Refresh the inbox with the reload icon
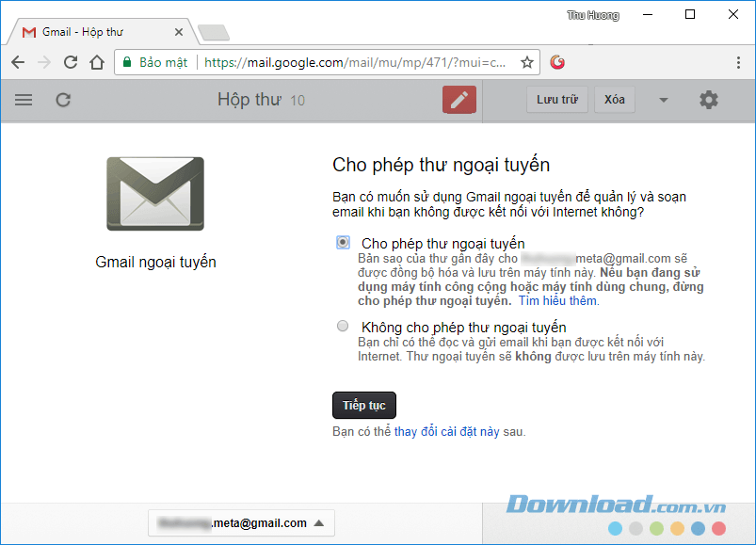This screenshot has width=756, height=545. 61,99
